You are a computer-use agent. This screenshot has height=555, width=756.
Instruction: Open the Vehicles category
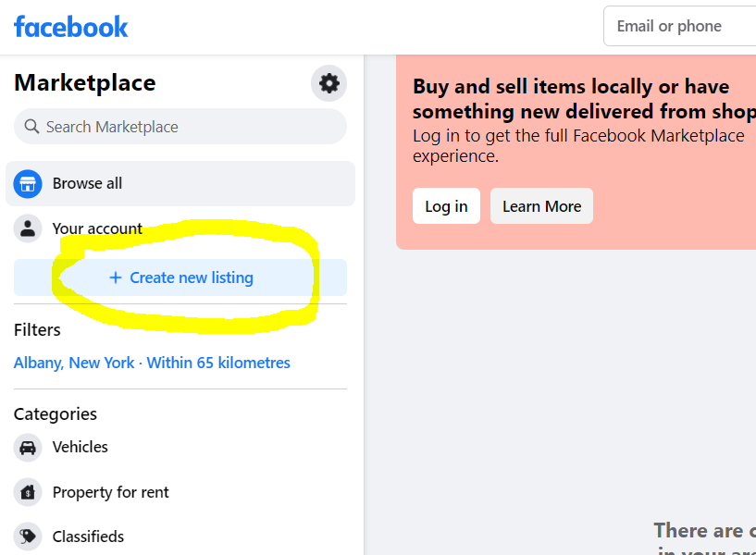click(x=180, y=448)
